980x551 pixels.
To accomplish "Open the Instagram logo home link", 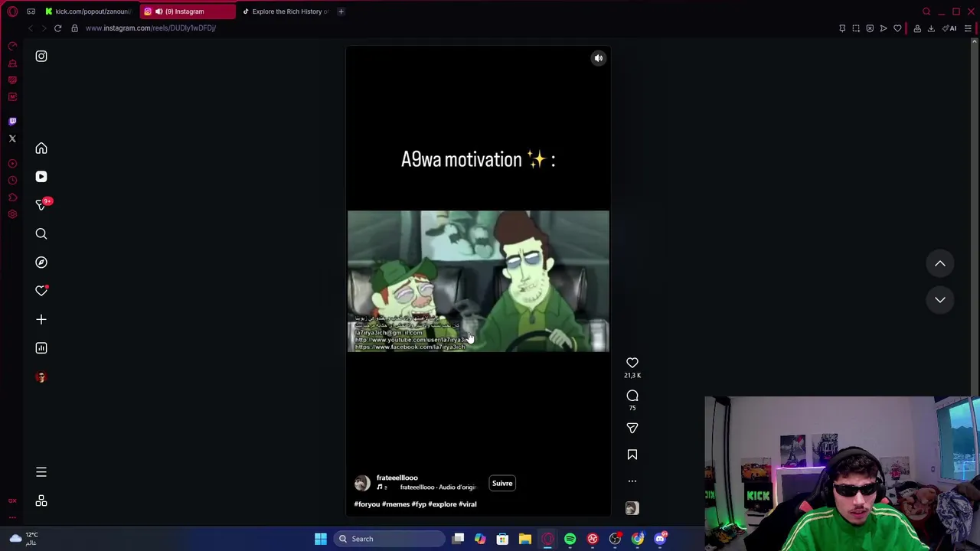I will point(41,57).
